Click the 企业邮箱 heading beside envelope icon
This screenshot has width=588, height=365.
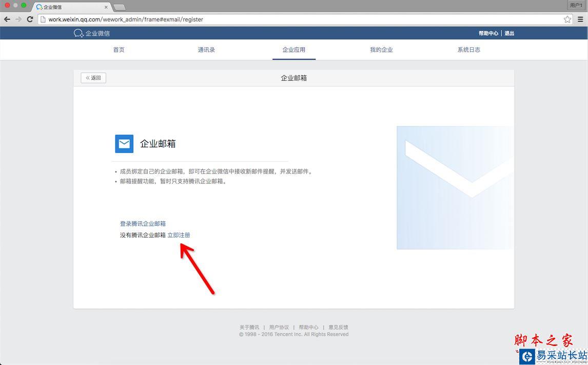pos(158,144)
